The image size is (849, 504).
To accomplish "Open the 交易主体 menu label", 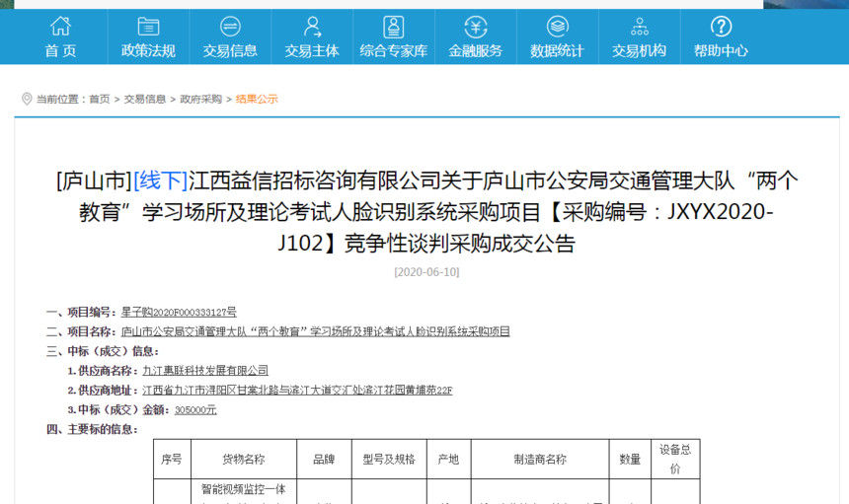I will tap(312, 51).
